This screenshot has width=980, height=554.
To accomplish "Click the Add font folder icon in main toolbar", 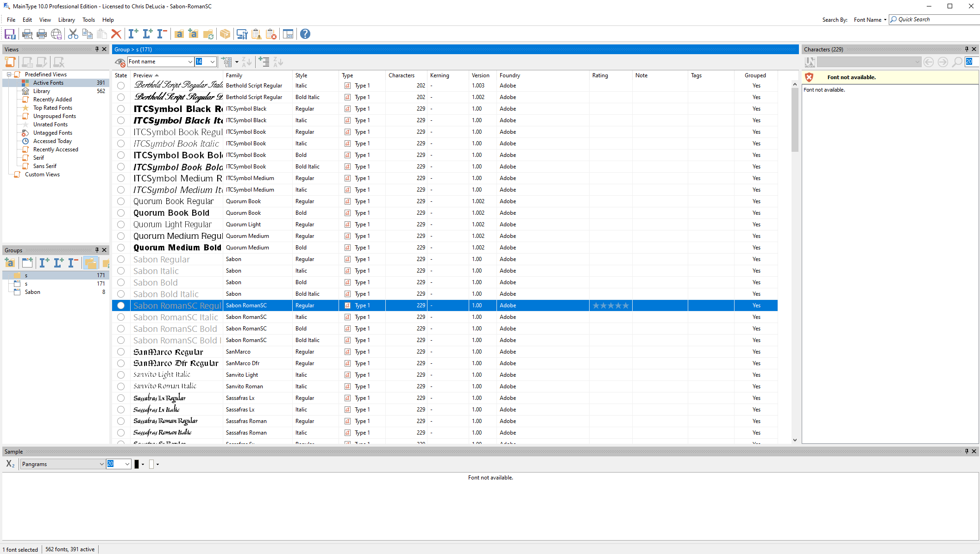I will click(x=194, y=34).
